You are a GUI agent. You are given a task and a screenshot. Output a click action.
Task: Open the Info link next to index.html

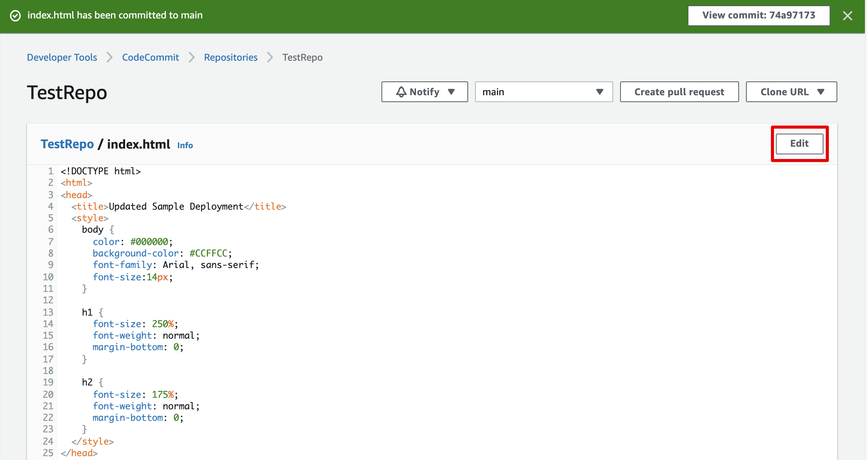[185, 145]
